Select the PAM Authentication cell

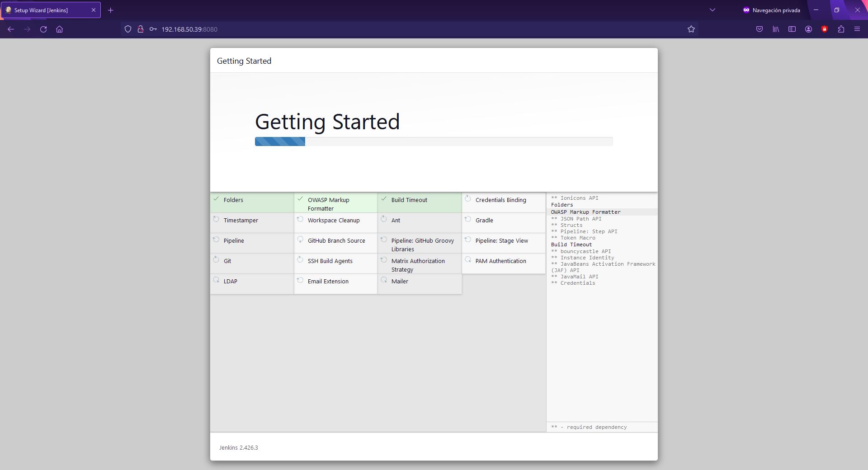[504, 263]
